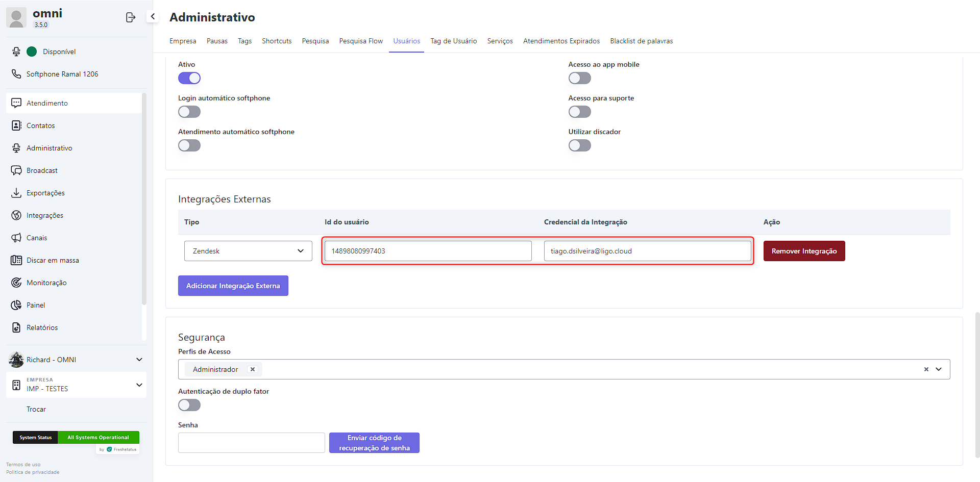The height and width of the screenshot is (482, 980).
Task: Click the Integrações Externas heading
Action: (x=225, y=199)
